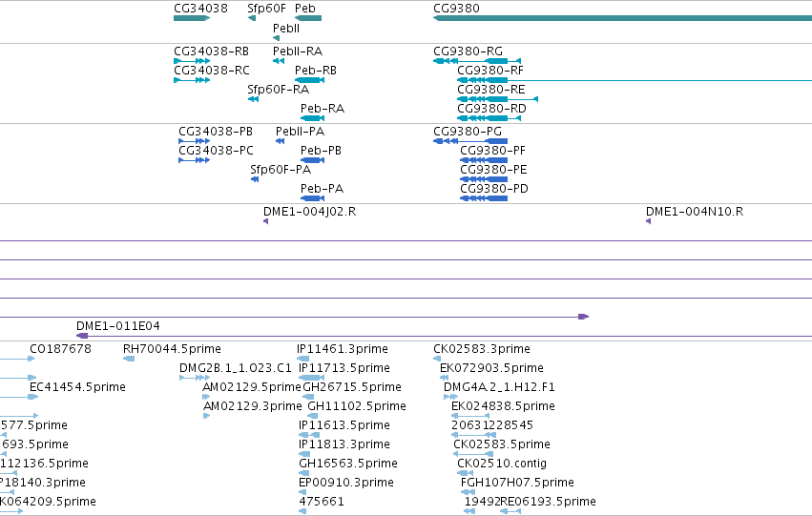Select protein CG34038-PC
The width and height of the screenshot is (812, 516).
pos(216,151)
